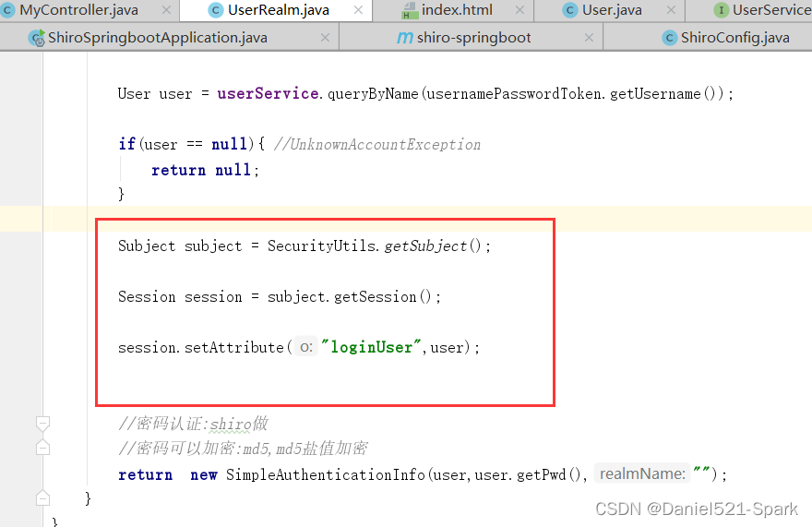Click the session.setAttribute call
Screen dimensions: 812x527
(x=201, y=347)
